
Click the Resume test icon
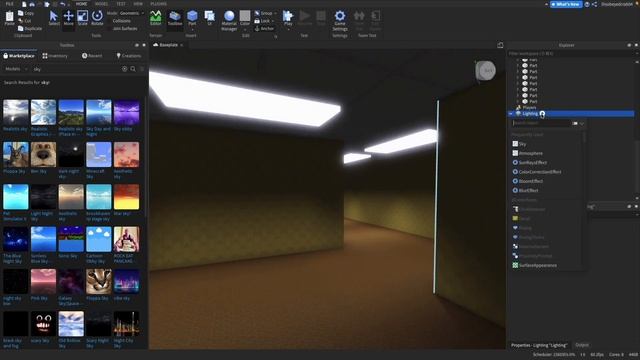point(304,16)
